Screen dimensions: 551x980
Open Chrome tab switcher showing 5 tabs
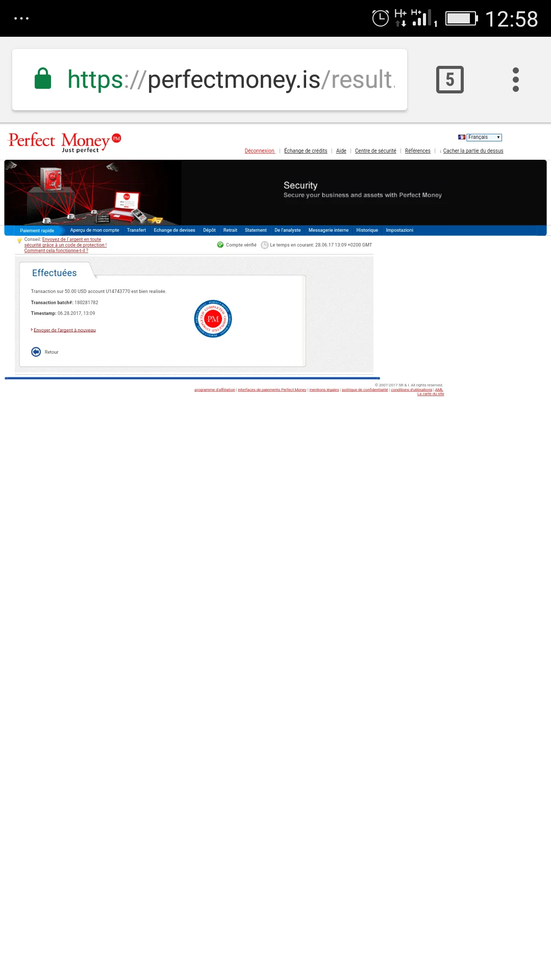tap(449, 80)
